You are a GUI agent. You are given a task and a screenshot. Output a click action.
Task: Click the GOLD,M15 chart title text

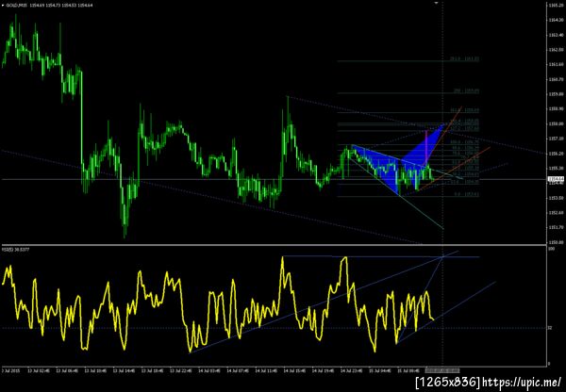14,6
